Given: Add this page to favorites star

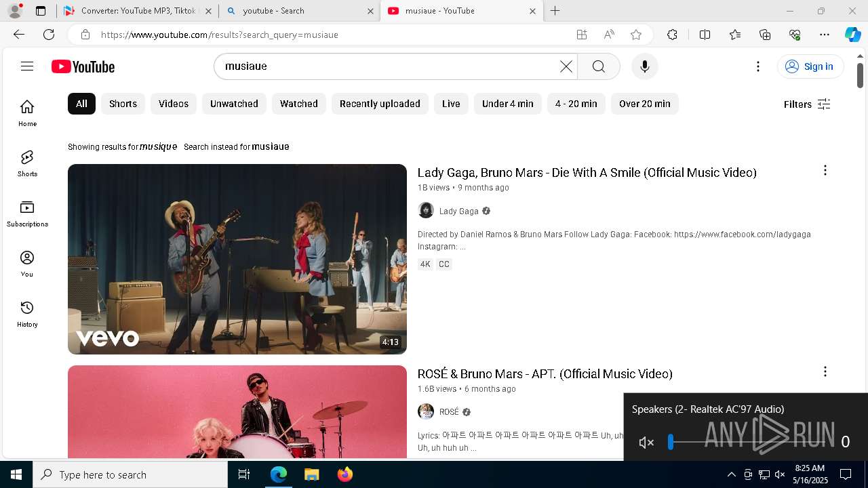Looking at the screenshot, I should [635, 35].
